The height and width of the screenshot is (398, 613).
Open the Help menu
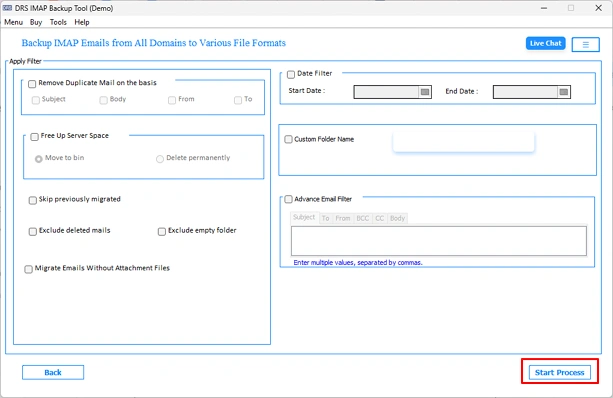82,22
